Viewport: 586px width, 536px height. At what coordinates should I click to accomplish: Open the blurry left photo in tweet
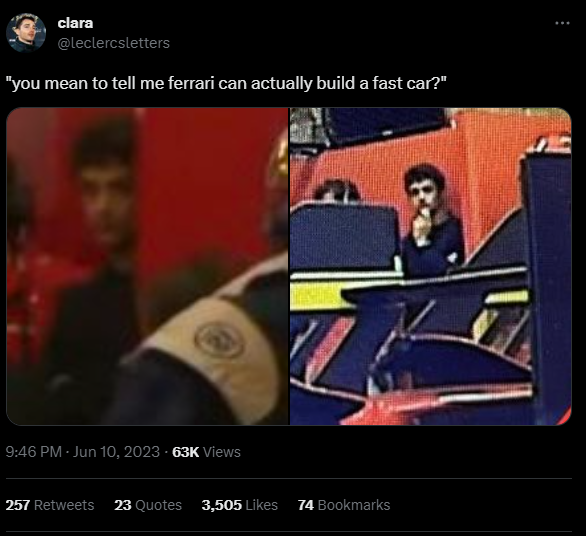148,266
